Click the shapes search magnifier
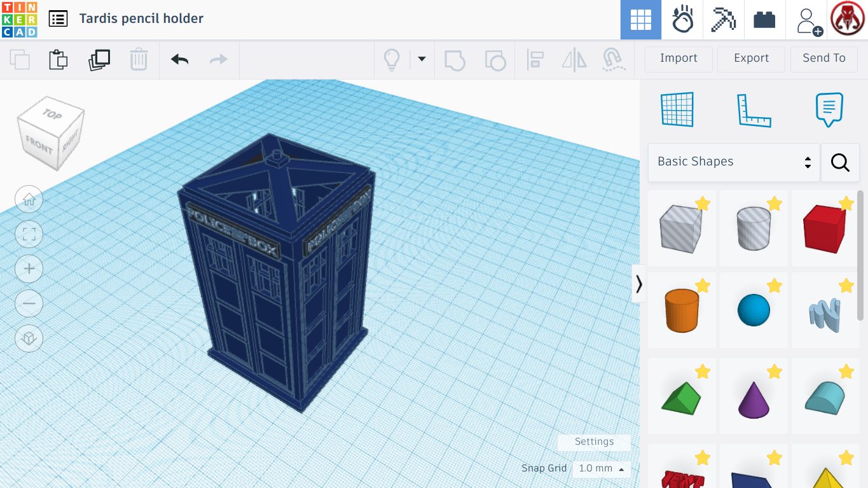 (840, 162)
